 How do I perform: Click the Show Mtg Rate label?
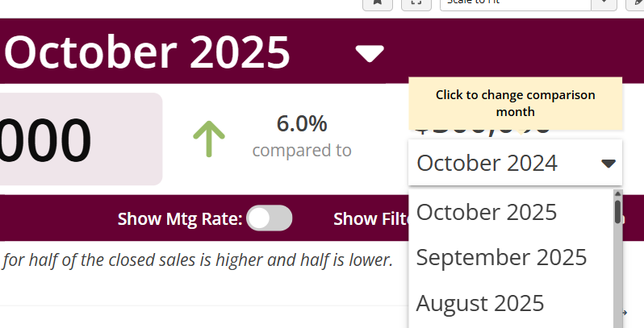tap(179, 218)
